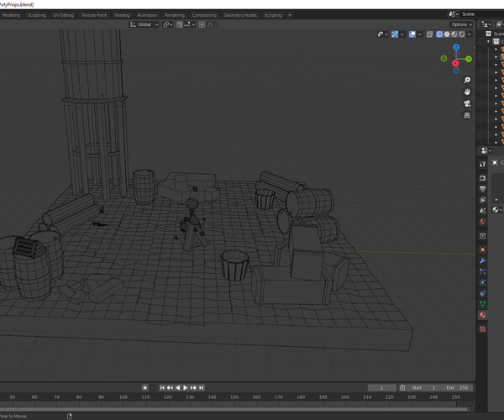Open the Texture checker properties tab
Image resolution: width=504 pixels, height=420 pixels.
point(483,328)
